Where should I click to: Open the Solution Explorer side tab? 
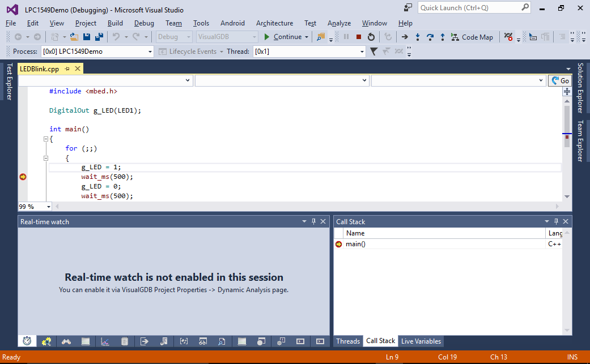(580, 88)
